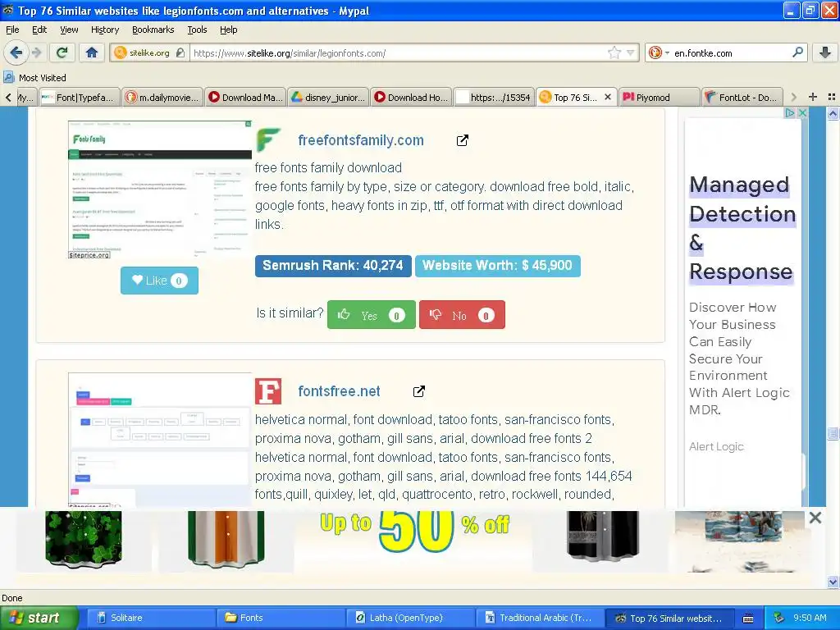Viewport: 840px width, 630px height.
Task: Go forward with the Forward arrow button
Action: pyautogui.click(x=37, y=52)
